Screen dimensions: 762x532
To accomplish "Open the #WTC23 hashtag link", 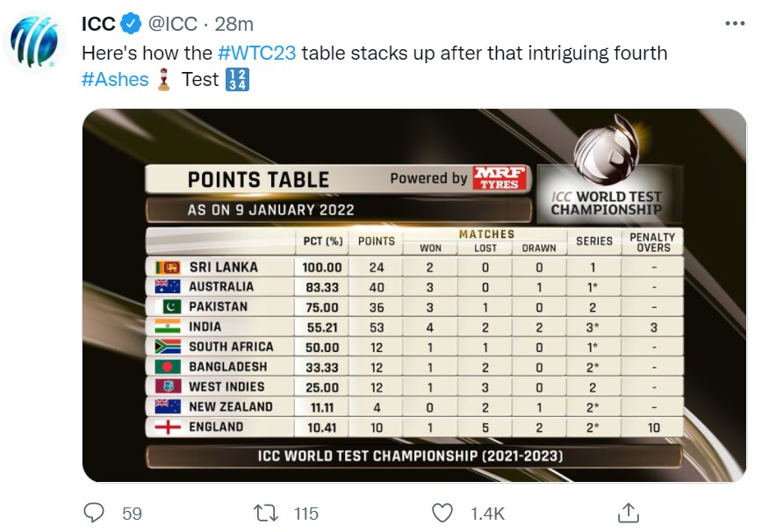I will click(x=256, y=53).
